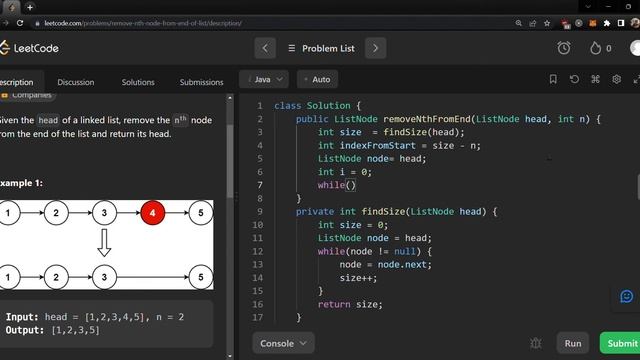Image resolution: width=640 pixels, height=360 pixels.
Task: Click the 'Output: [1,2,3,5]' text
Action: (52, 330)
